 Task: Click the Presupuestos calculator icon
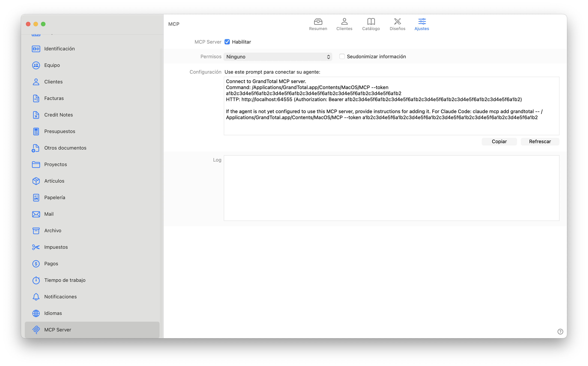(36, 132)
